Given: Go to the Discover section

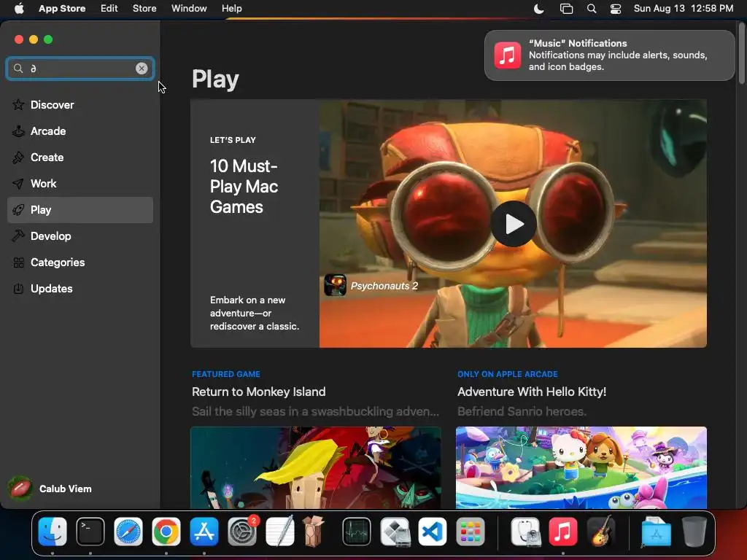Looking at the screenshot, I should point(80,105).
